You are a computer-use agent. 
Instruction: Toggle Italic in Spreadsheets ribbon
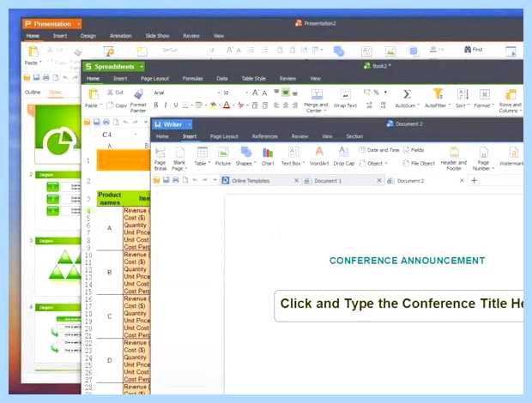pos(166,105)
